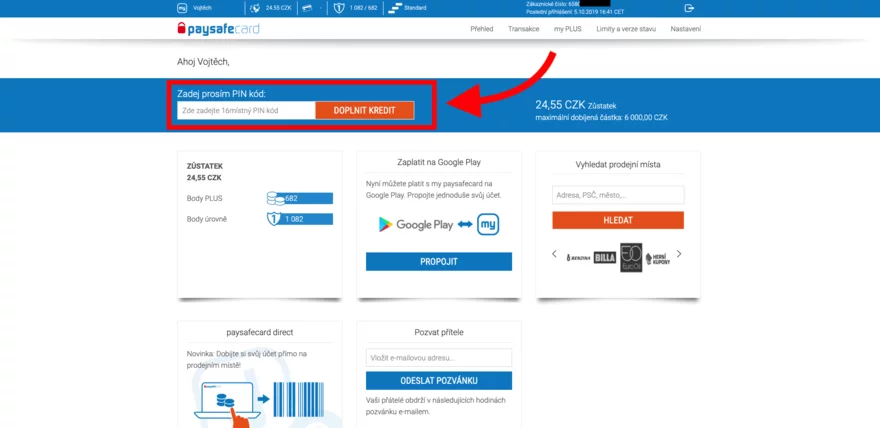Open Limity a verze stavu page
Screen dimensions: 880x428
tap(628, 29)
